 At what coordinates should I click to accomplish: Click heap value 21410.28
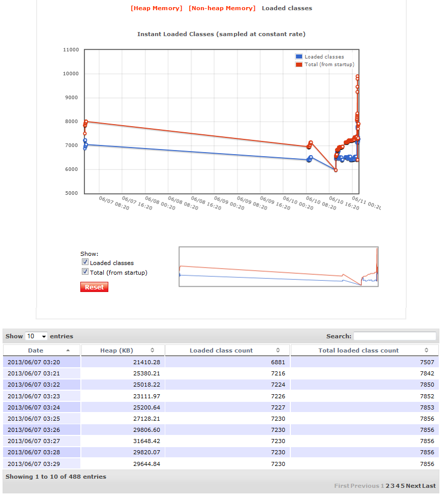click(x=146, y=362)
